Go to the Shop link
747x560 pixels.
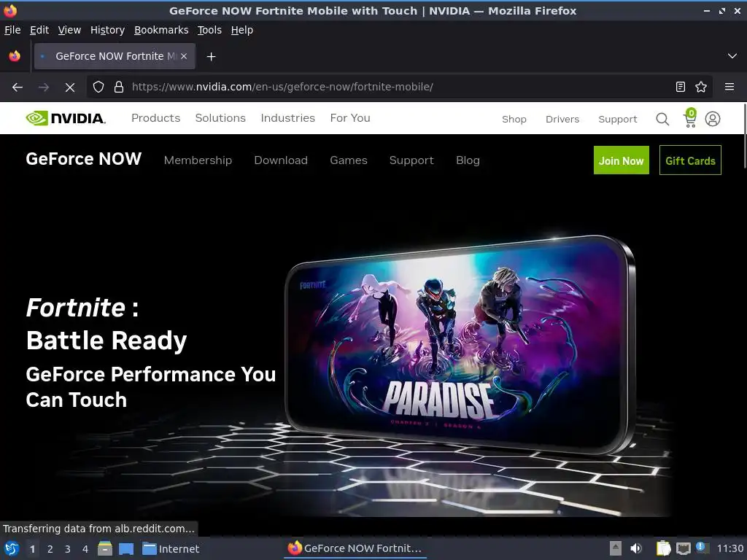click(514, 119)
